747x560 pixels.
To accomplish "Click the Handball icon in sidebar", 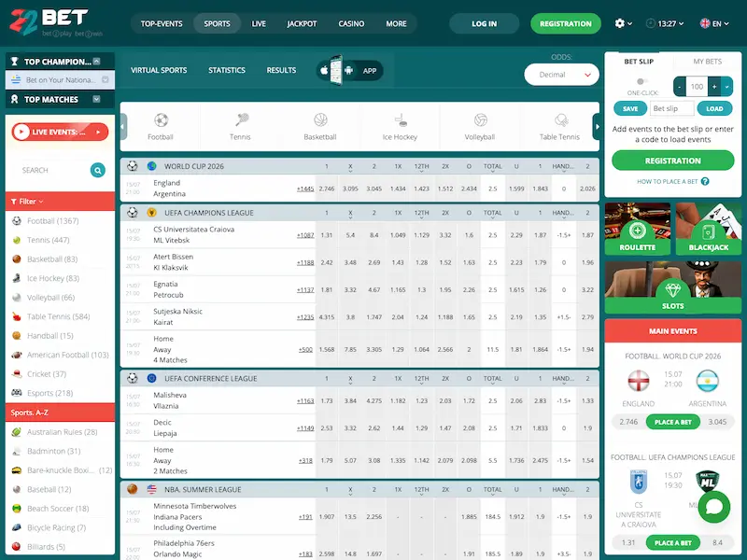I will click(x=17, y=336).
